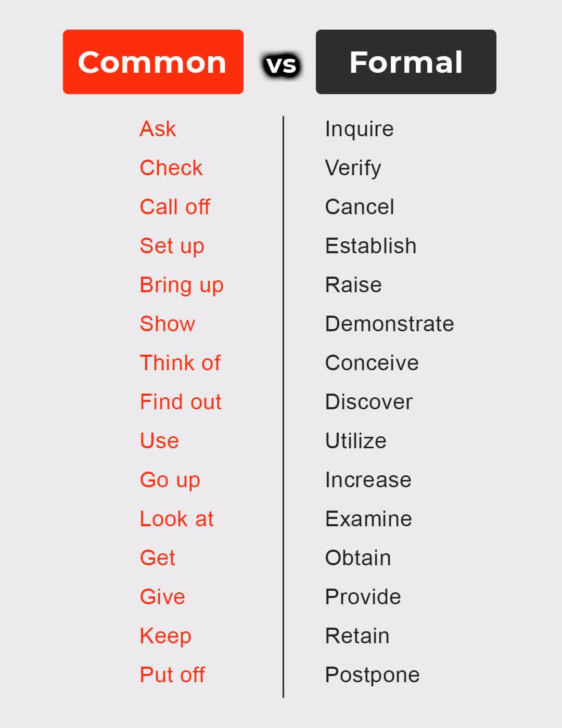
Task: Click the word 'Verify'
Action: coord(353,168)
